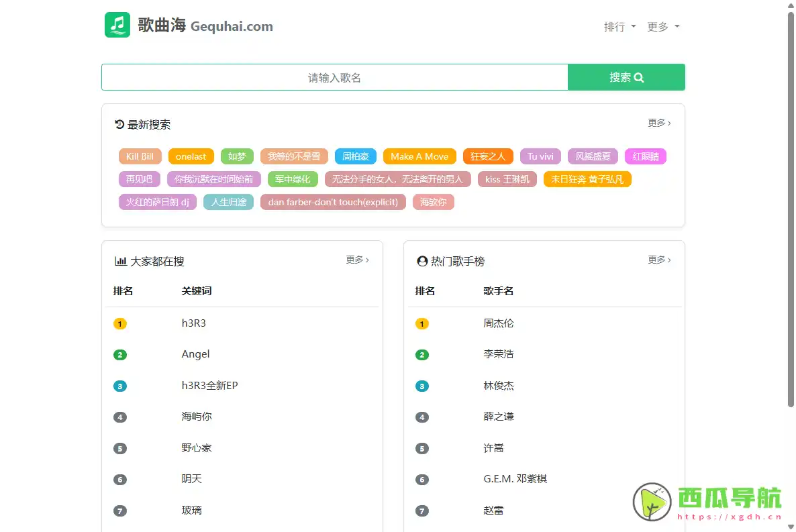This screenshot has height=532, width=796.
Task: Click the green music note logo icon
Action: click(x=117, y=25)
